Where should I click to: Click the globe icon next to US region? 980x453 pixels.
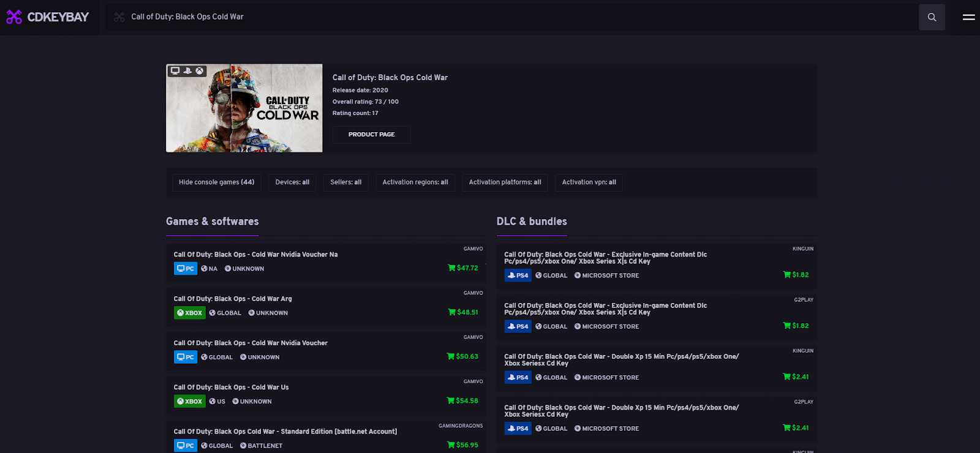point(213,402)
